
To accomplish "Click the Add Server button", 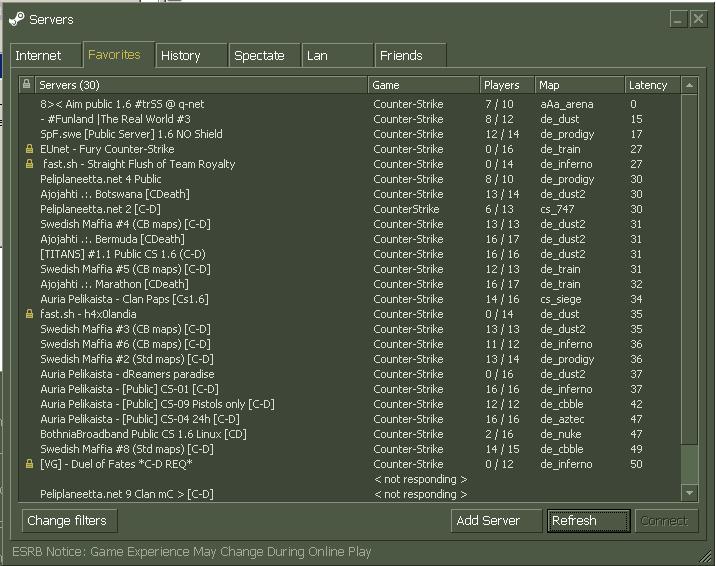I will [x=496, y=521].
